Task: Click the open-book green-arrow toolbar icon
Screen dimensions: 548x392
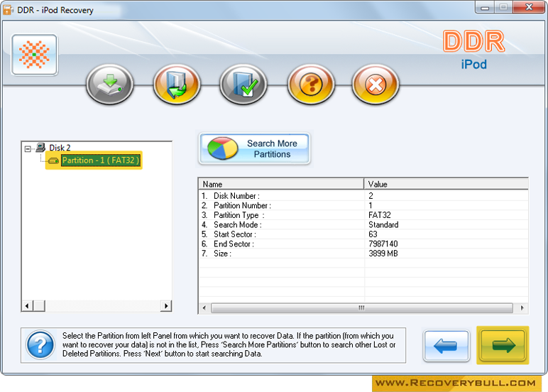Action: click(177, 85)
